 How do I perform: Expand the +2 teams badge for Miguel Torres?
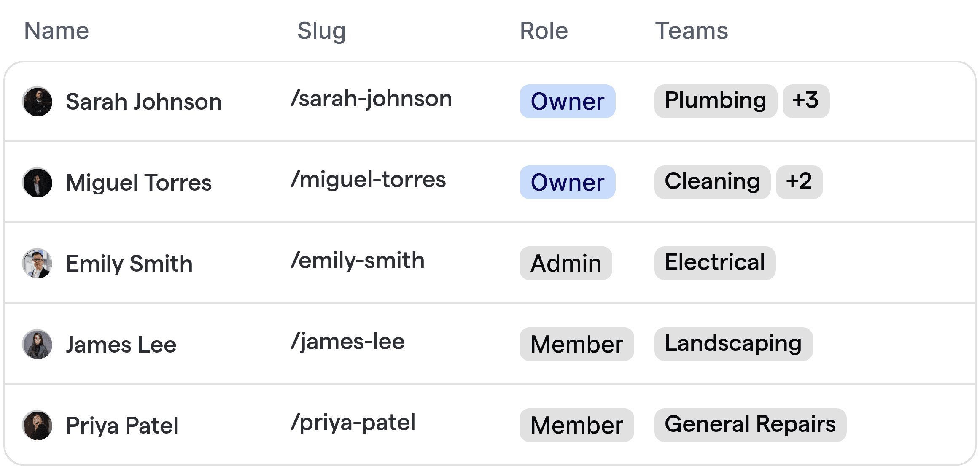tap(799, 181)
